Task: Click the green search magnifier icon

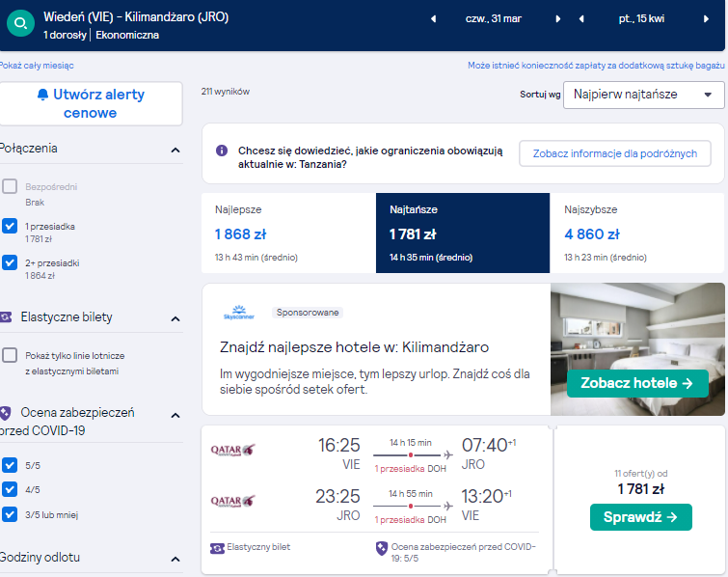Action: [20, 23]
